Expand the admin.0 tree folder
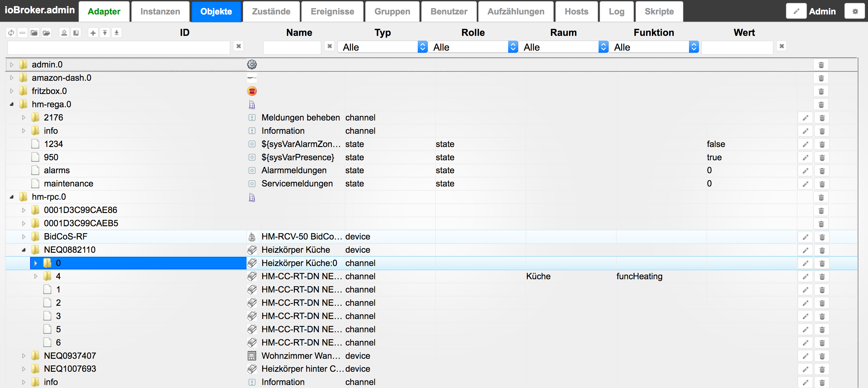This screenshot has height=388, width=868. (12, 65)
